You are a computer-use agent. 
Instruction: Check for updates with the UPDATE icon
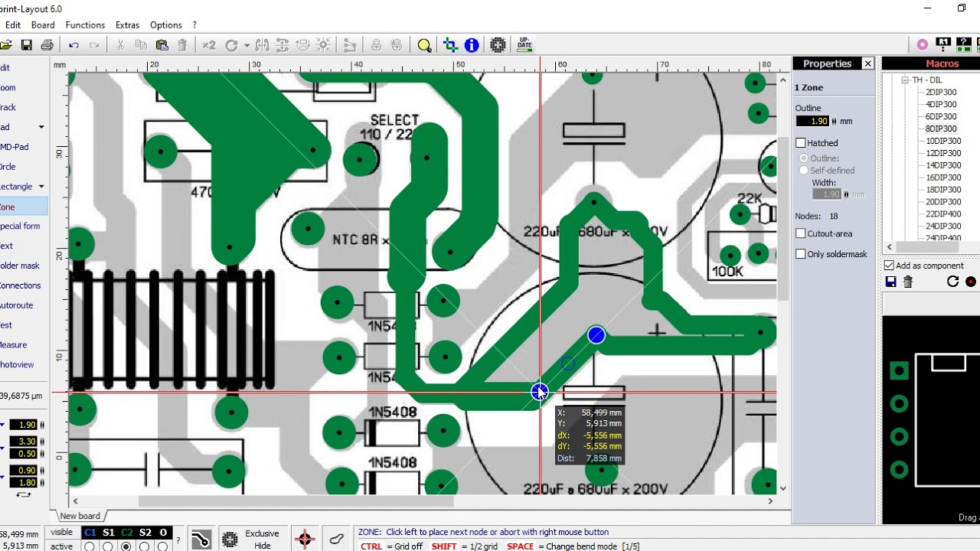pyautogui.click(x=524, y=44)
